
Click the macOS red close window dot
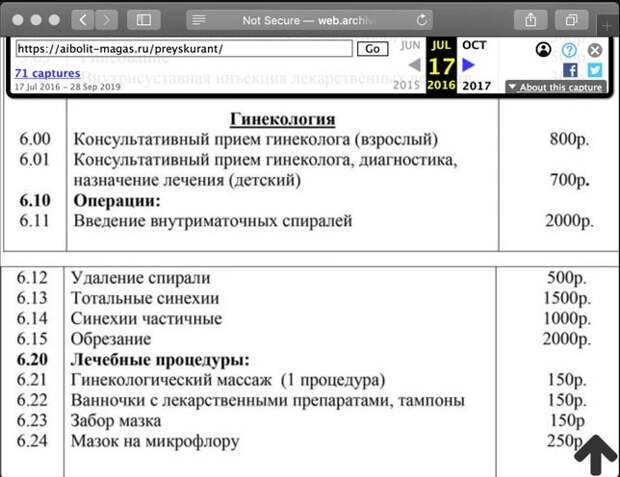click(18, 20)
